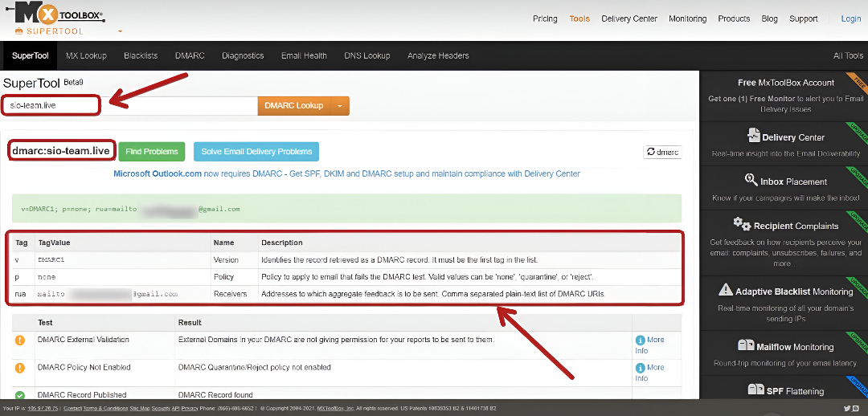Open More Info for DMARC External Validation
The image size is (868, 416).
650,345
